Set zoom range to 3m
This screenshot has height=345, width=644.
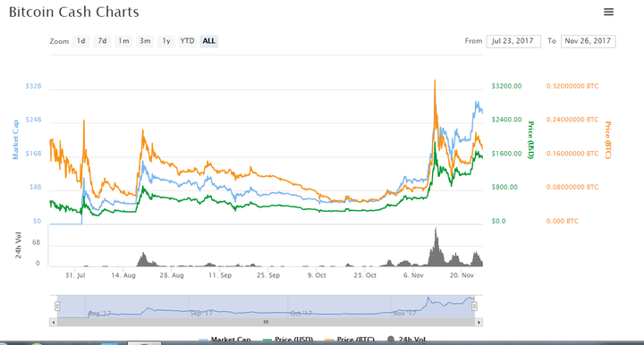pyautogui.click(x=145, y=41)
